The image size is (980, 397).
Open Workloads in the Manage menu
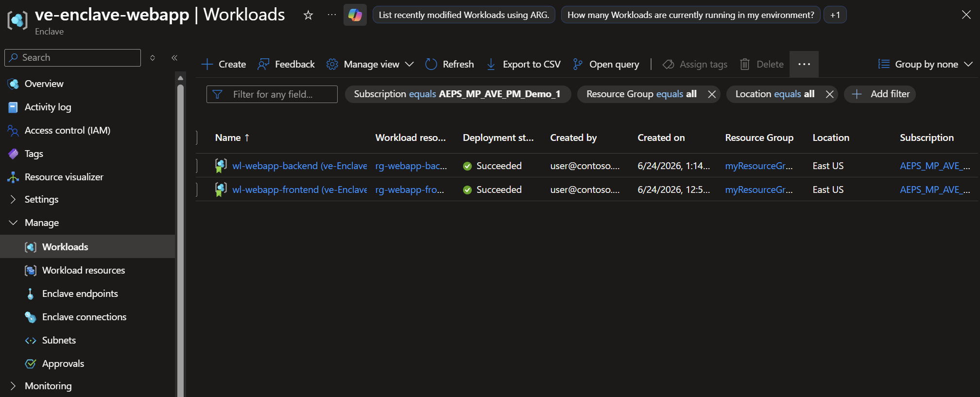[x=87, y=247]
